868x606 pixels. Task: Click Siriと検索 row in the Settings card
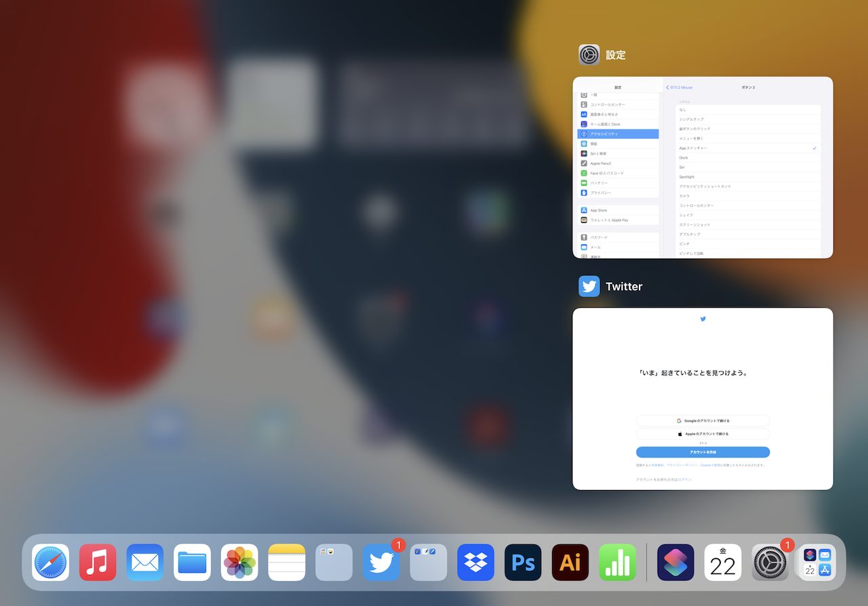618,154
